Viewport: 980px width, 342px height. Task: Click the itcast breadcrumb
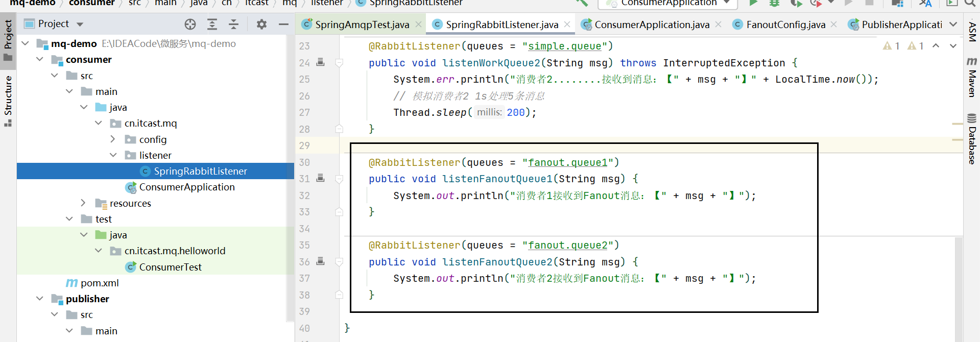point(256,3)
